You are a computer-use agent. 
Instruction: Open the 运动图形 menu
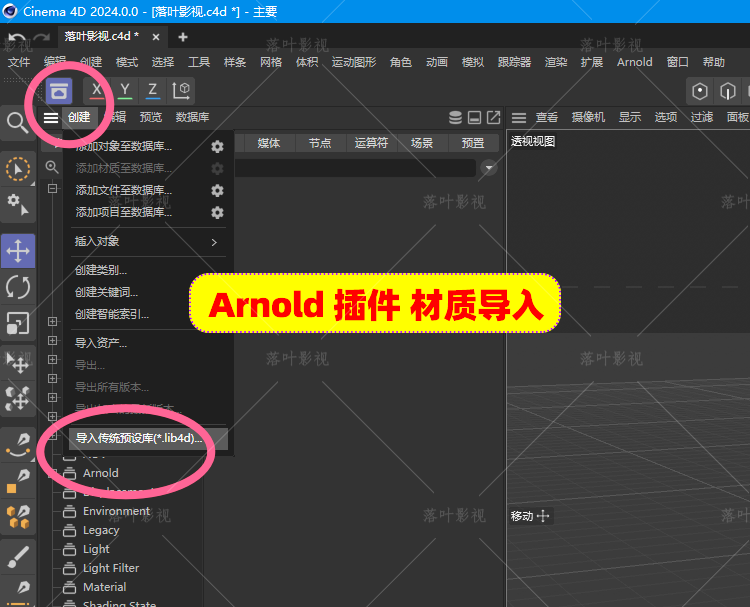[354, 62]
